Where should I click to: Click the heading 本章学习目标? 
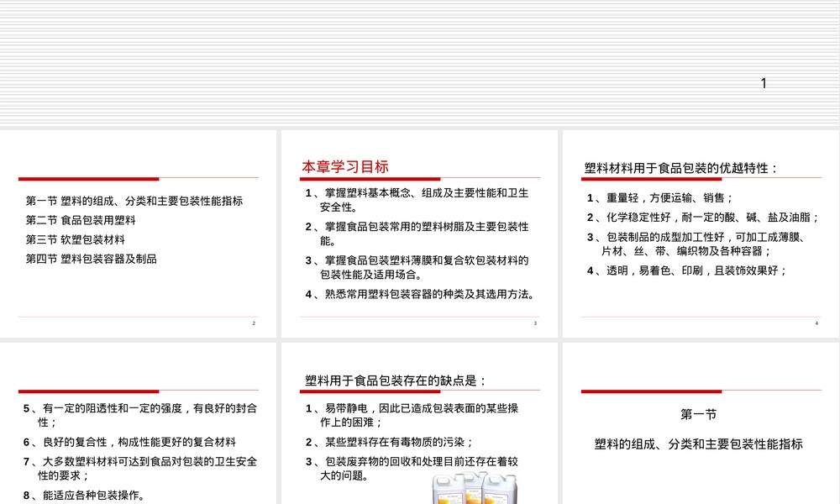(x=345, y=166)
